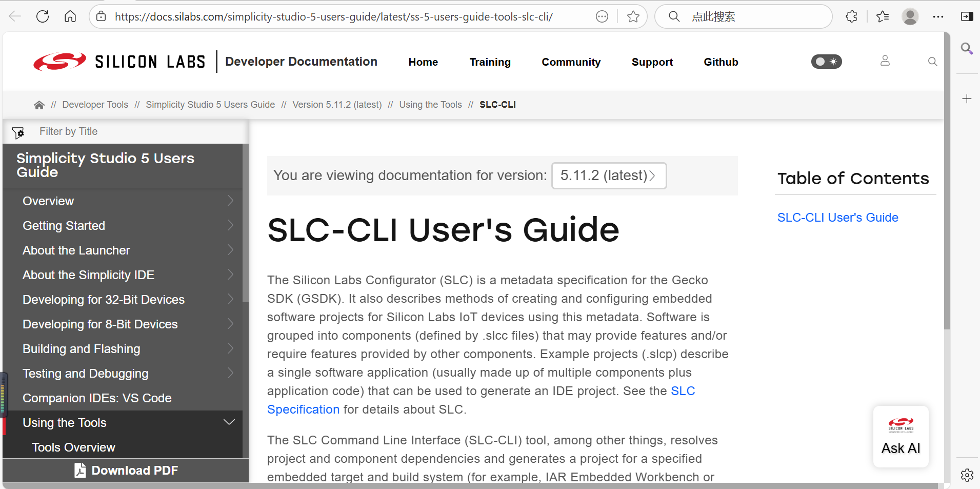Click Version 5.11.2 (latest) breadcrumb

point(337,105)
